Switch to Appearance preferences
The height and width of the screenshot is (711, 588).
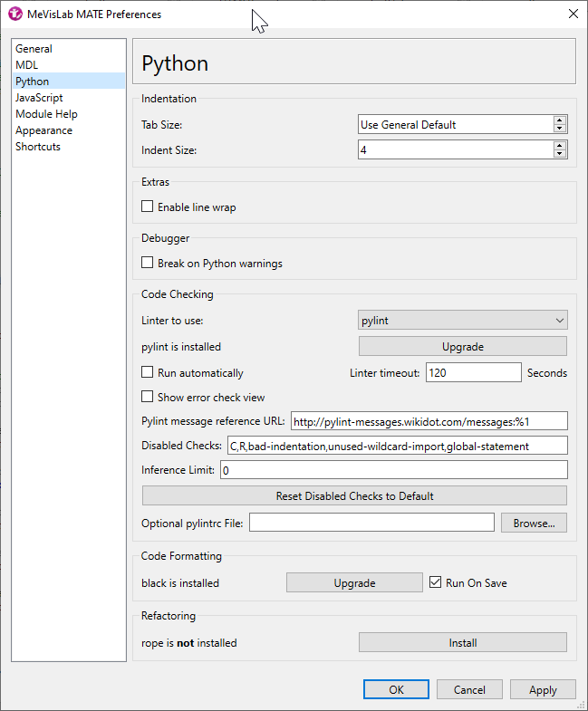click(43, 130)
